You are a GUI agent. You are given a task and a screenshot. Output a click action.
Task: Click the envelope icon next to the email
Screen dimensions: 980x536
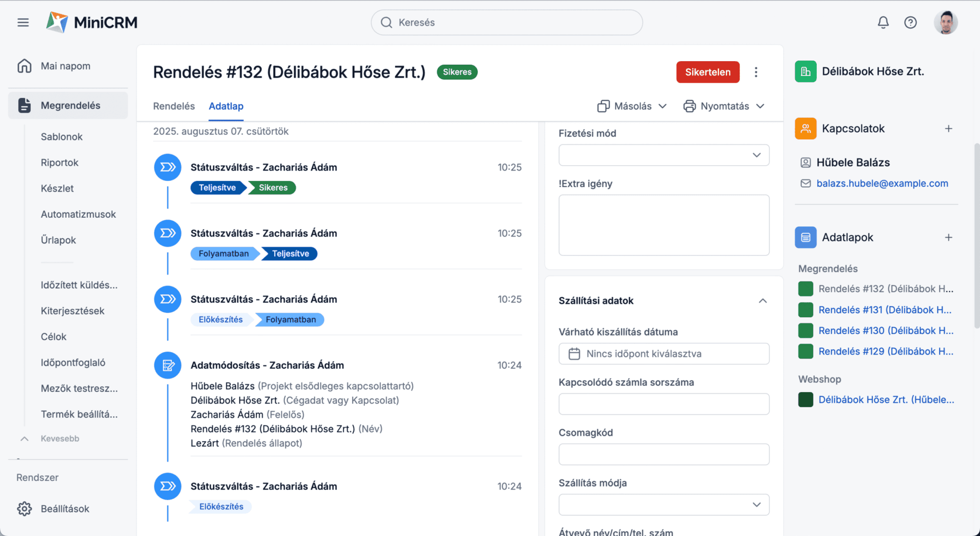coord(805,183)
